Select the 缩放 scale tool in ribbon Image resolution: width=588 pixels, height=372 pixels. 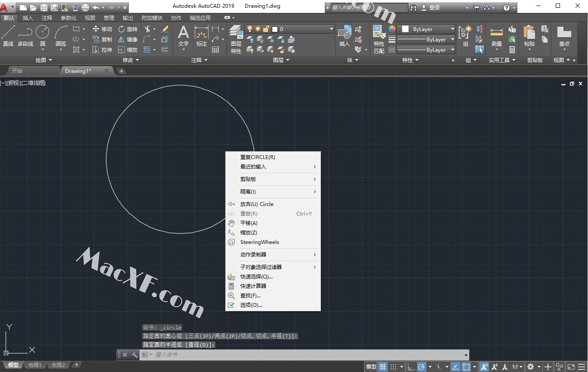(128, 50)
